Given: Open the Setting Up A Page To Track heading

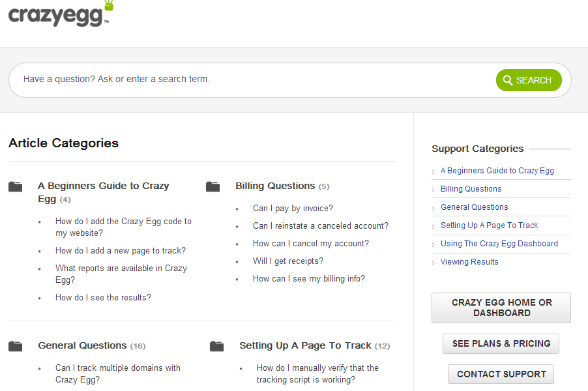Looking at the screenshot, I should [x=305, y=345].
